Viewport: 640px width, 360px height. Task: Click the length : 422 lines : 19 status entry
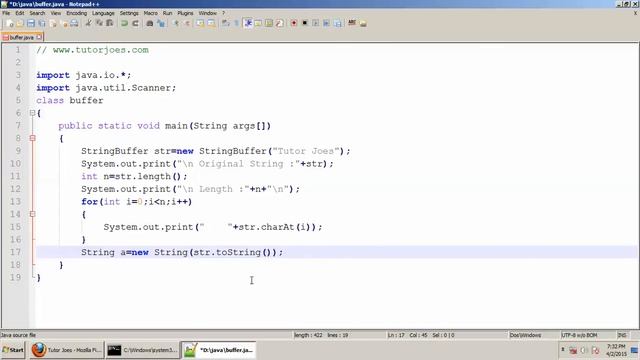point(321,335)
